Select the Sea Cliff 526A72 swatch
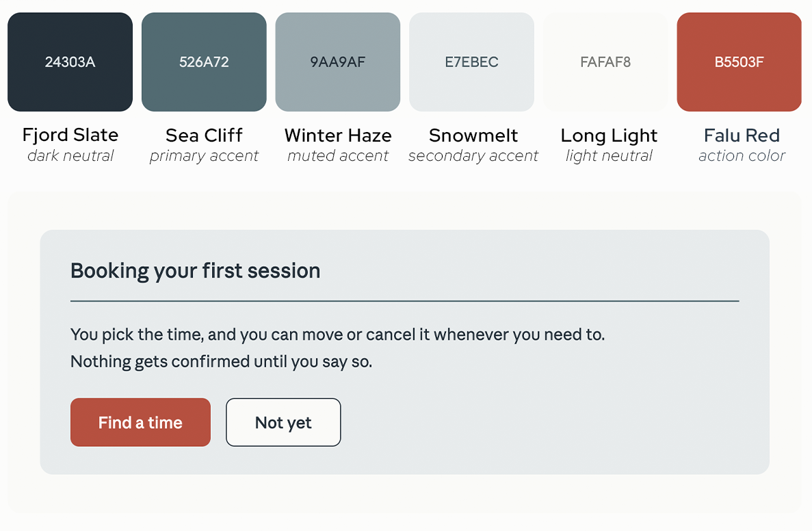Screen dimensions: 812x531 [x=204, y=62]
